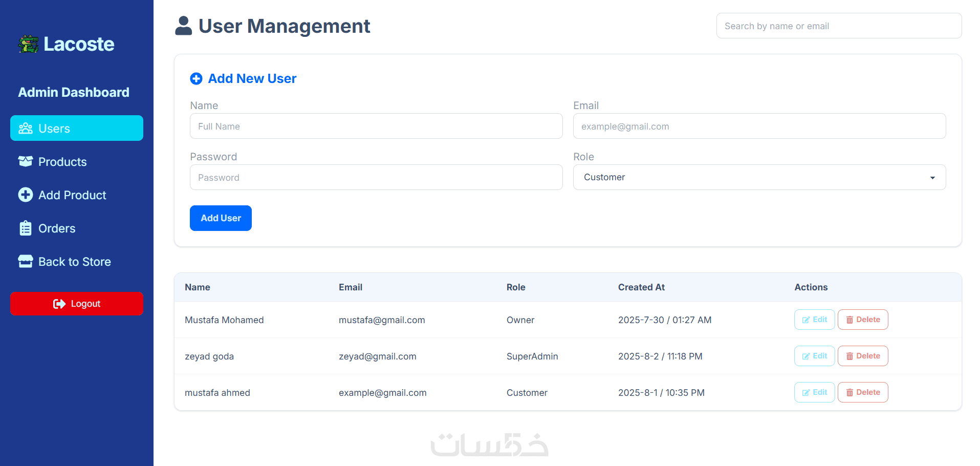Open the Role dropdown showing Customer
The image size is (980, 466).
pos(759,177)
